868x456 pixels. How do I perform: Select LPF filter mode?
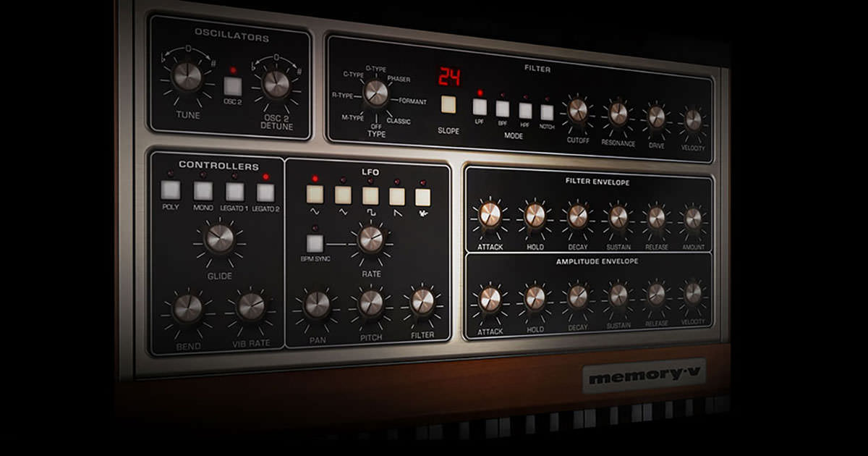point(480,107)
